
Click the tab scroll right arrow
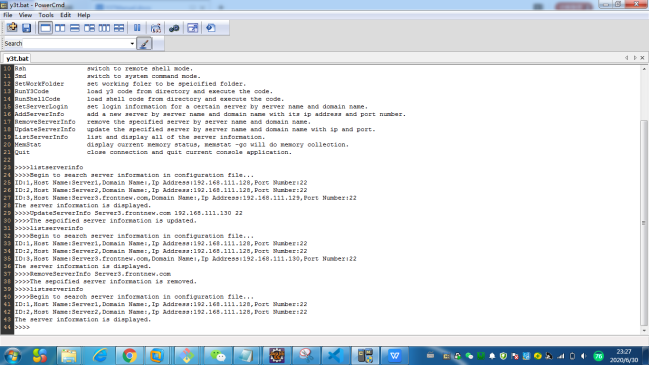click(635, 58)
